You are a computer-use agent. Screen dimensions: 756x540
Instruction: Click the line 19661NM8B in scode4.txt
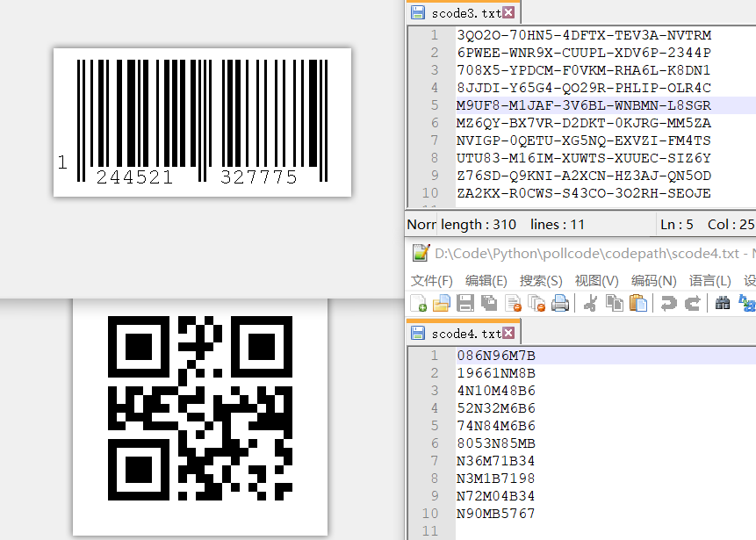tap(496, 373)
